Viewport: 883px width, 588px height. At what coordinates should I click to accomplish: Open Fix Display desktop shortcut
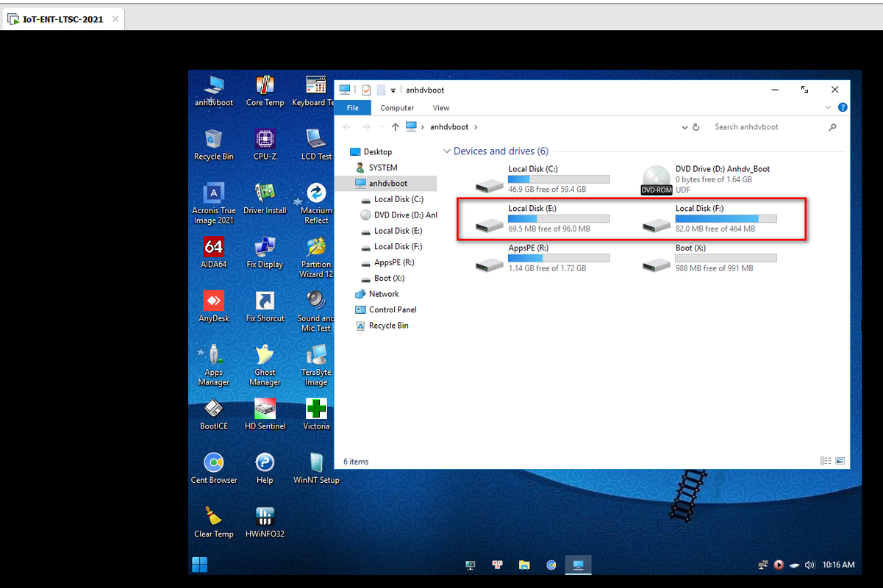(265, 253)
